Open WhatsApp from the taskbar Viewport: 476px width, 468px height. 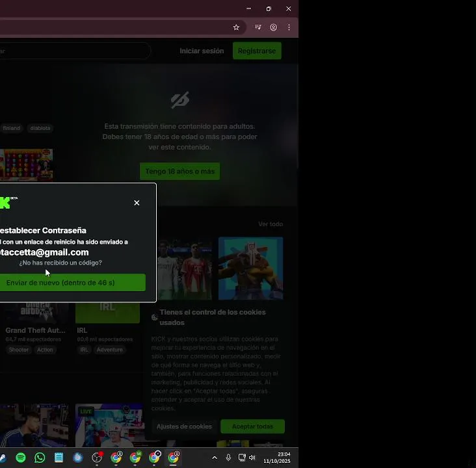pos(40,458)
